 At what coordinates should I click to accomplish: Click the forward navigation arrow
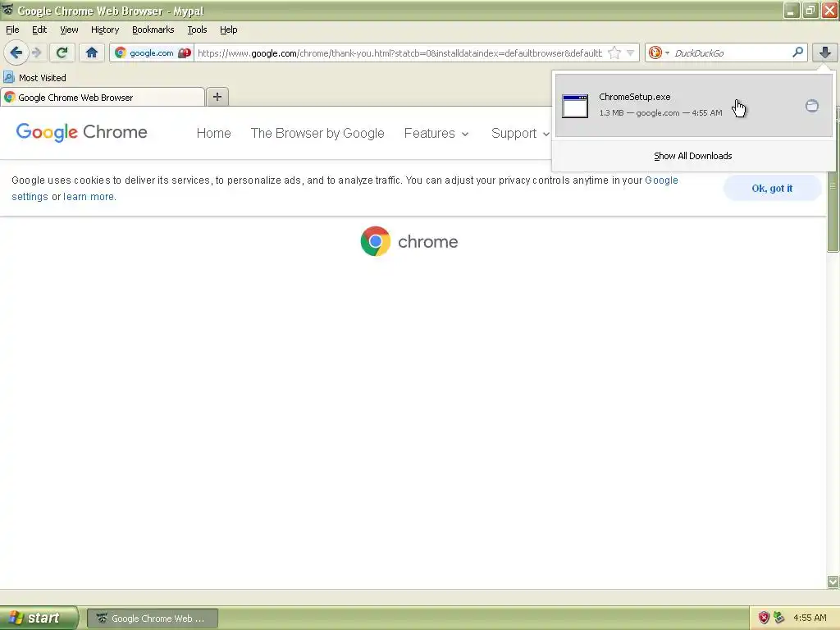point(36,52)
